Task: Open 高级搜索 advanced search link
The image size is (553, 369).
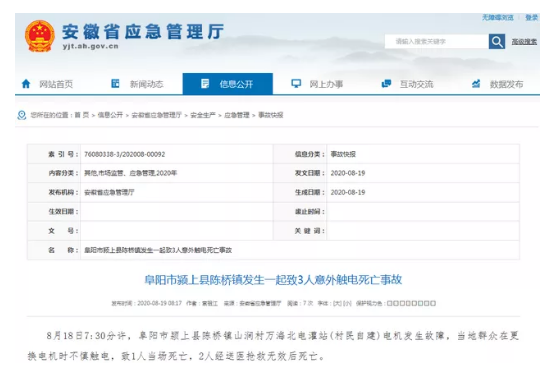Action: [x=524, y=42]
